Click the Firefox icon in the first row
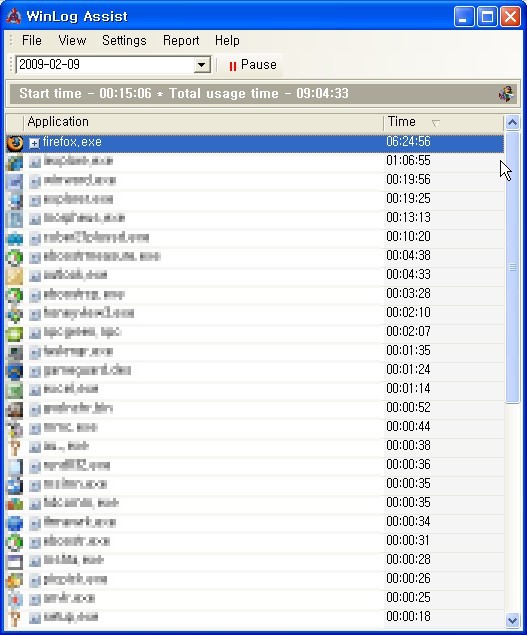 point(15,143)
